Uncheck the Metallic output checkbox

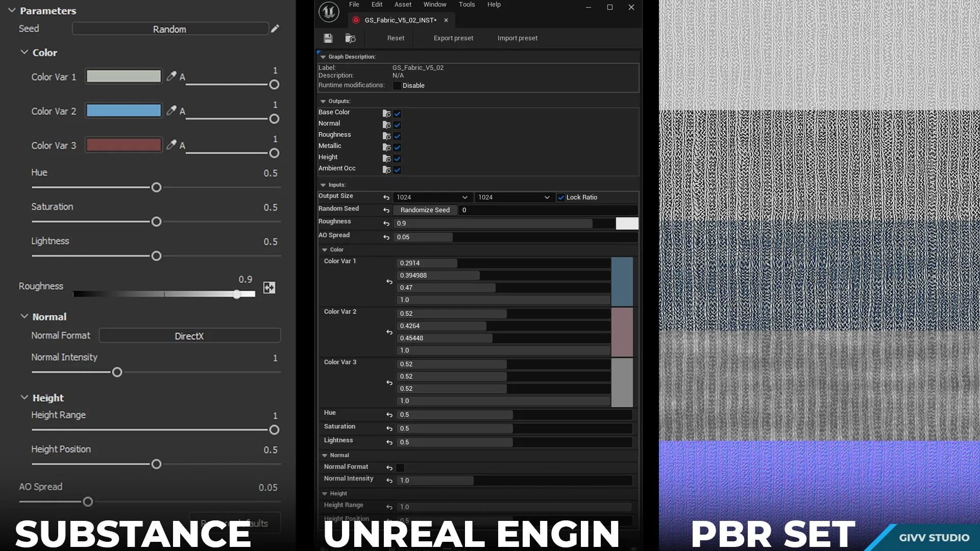point(397,147)
